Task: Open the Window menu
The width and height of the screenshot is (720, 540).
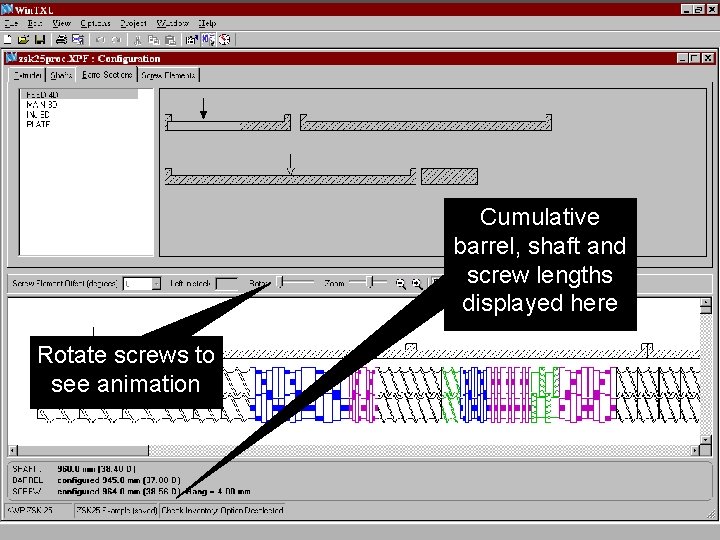Action: [173, 23]
